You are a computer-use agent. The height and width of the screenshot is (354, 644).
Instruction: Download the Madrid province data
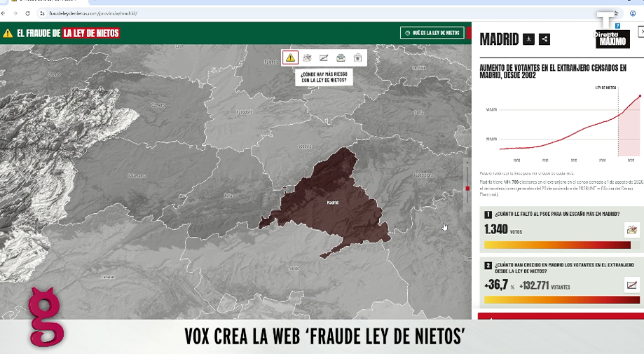click(528, 39)
